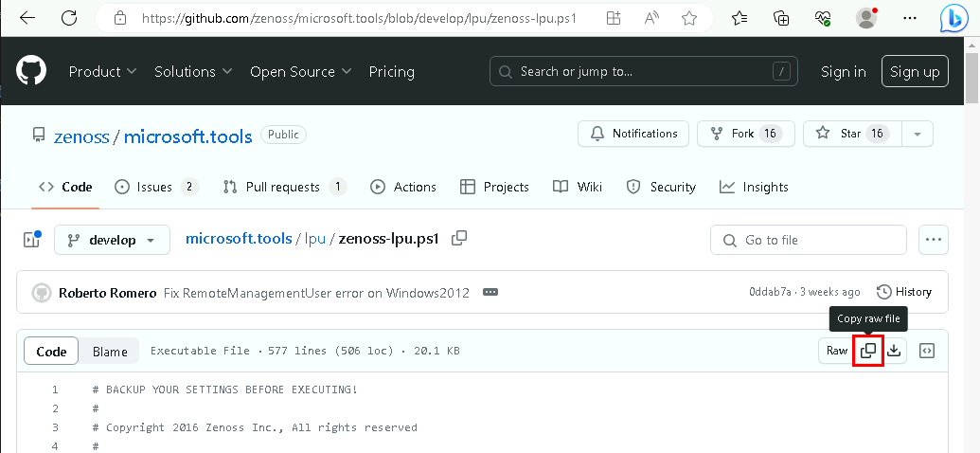This screenshot has height=453, width=980.
Task: Expand commit message details ellipsis
Action: 490,292
